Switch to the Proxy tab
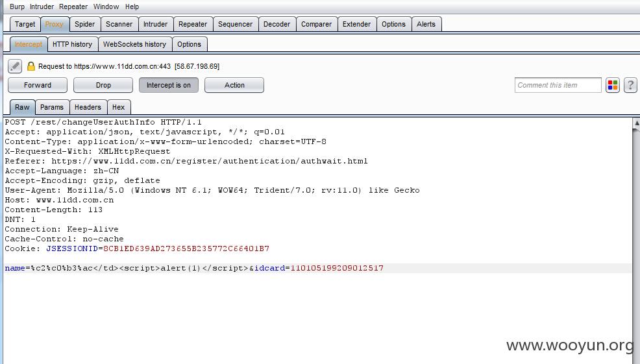The width and height of the screenshot is (640, 364). pos(55,24)
